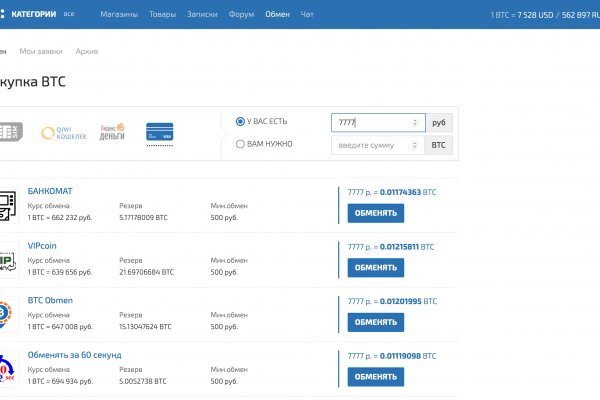The height and width of the screenshot is (400, 600).
Task: Select the SIM card payment icon
Action: point(11,132)
